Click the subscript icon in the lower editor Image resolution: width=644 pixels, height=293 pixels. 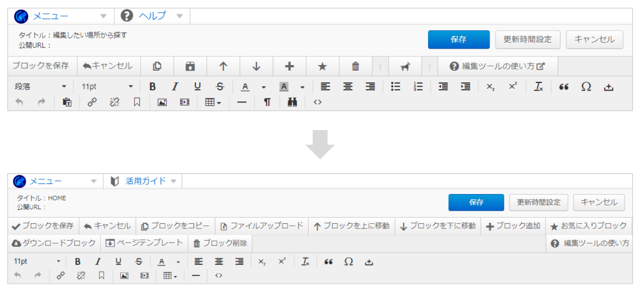click(x=262, y=262)
